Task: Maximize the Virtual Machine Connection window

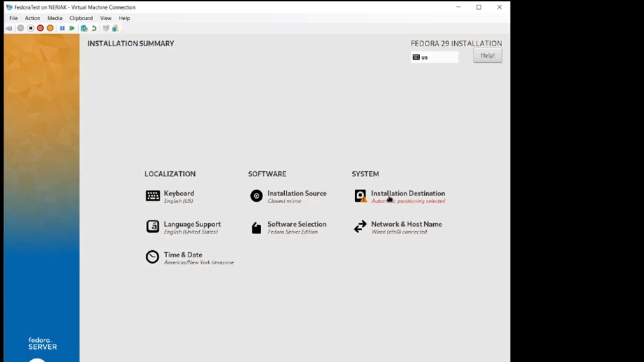Action: coord(479,7)
